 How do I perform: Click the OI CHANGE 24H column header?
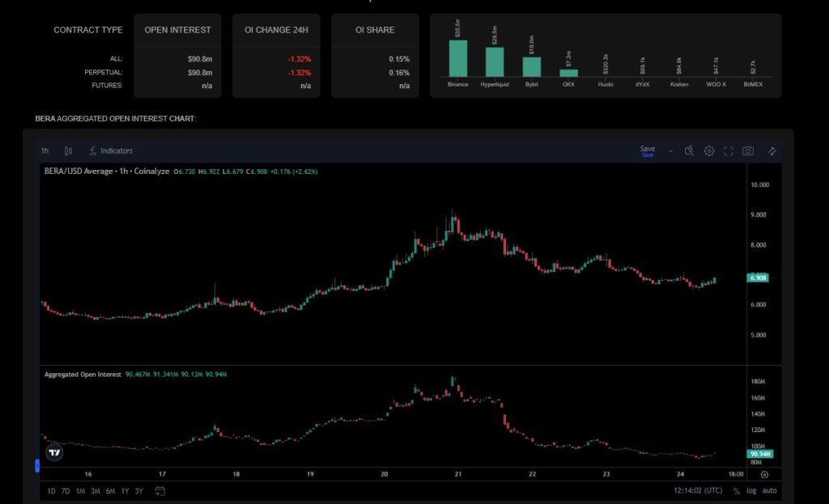(x=276, y=30)
